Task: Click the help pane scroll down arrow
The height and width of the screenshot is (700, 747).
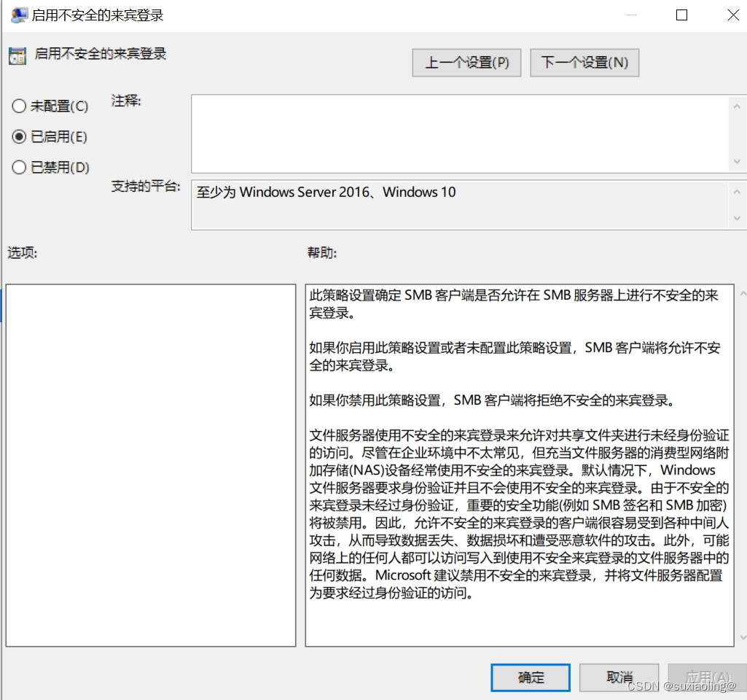Action: tap(743, 637)
